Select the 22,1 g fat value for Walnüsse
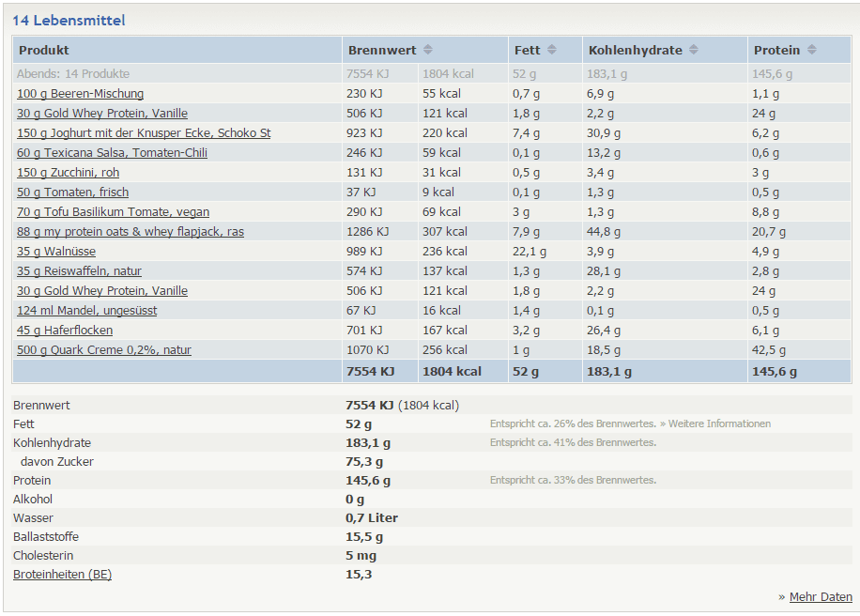 click(530, 252)
